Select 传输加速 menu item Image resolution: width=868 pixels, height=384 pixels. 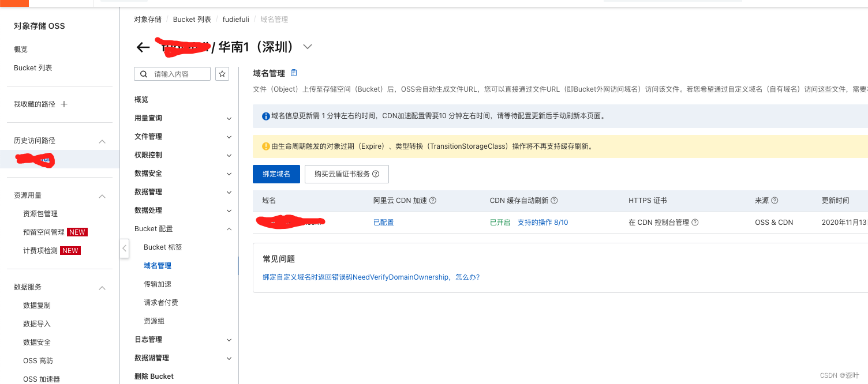point(158,284)
